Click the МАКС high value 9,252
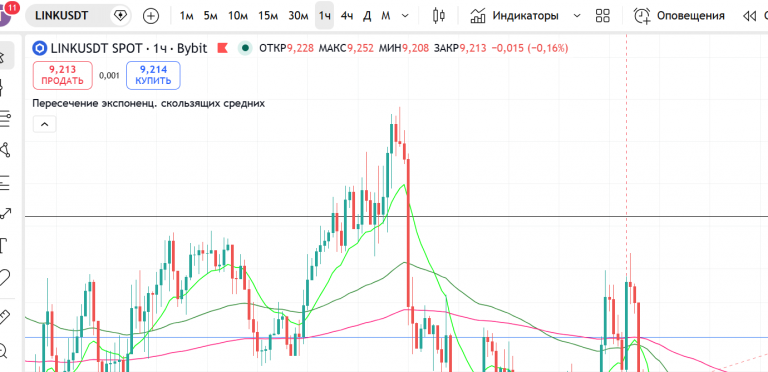 (360, 48)
